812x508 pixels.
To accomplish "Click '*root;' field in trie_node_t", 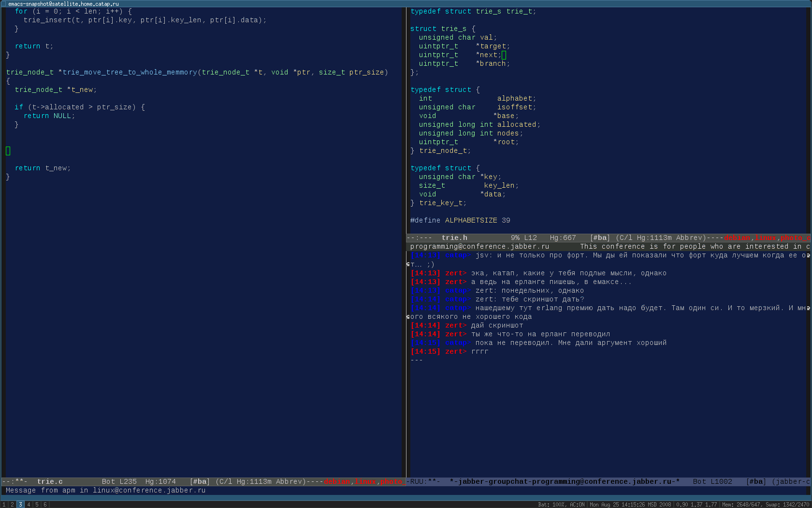I will pyautogui.click(x=506, y=142).
